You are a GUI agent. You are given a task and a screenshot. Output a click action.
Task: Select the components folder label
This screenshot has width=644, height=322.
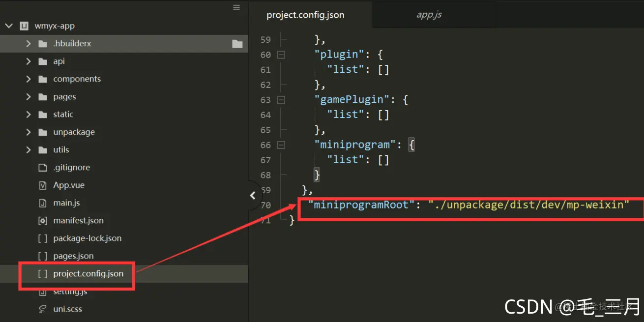[x=77, y=79]
